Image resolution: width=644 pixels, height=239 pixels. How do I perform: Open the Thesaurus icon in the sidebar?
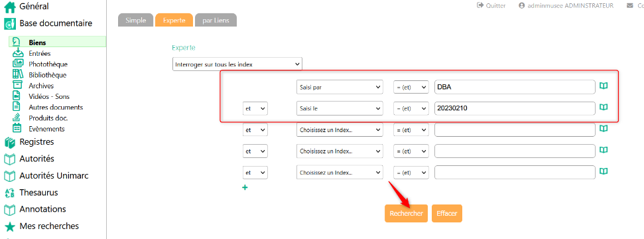9,193
